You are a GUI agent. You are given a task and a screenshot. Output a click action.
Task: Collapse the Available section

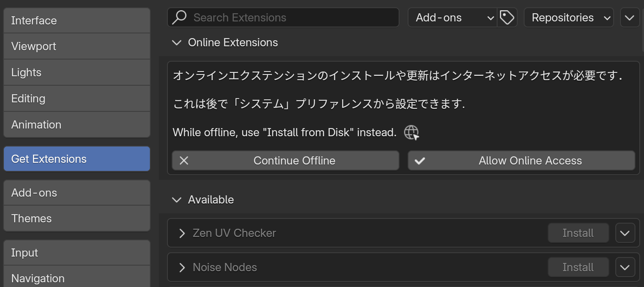pyautogui.click(x=177, y=200)
